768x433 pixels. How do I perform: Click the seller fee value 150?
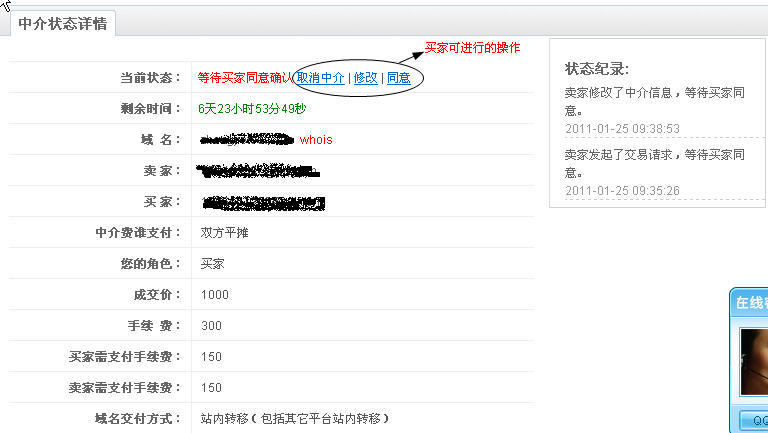(x=211, y=388)
